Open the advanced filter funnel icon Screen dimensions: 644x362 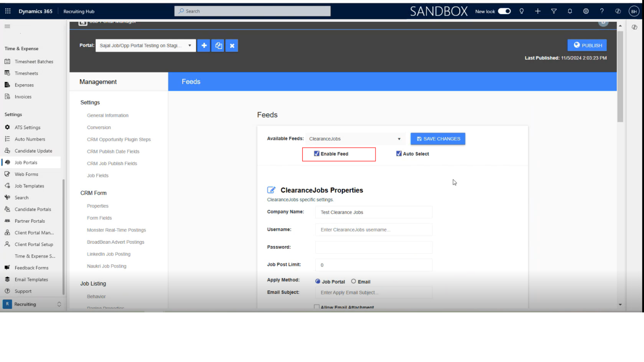[x=554, y=11]
